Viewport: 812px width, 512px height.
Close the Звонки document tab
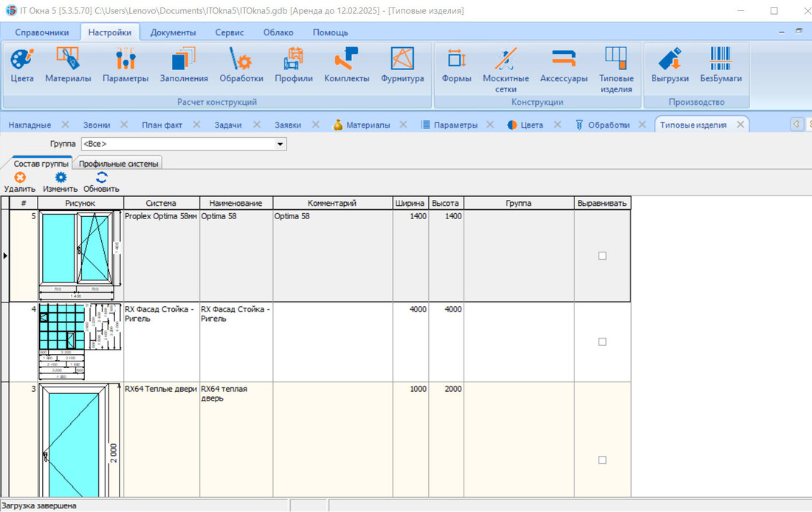tap(124, 125)
